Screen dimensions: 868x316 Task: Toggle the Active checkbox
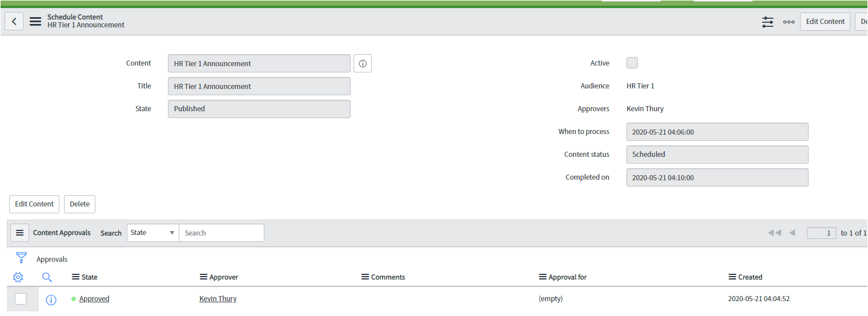click(x=632, y=63)
